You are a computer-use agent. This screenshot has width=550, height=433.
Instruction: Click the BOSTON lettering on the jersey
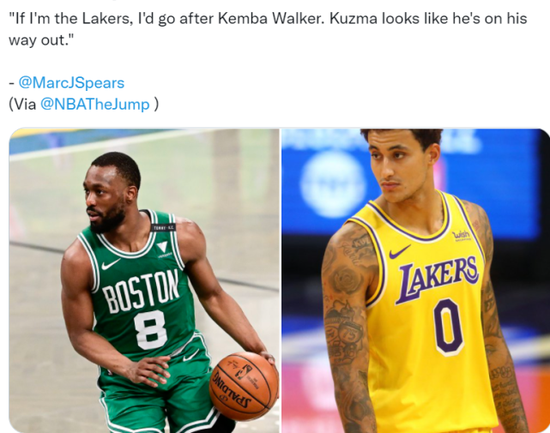141,291
